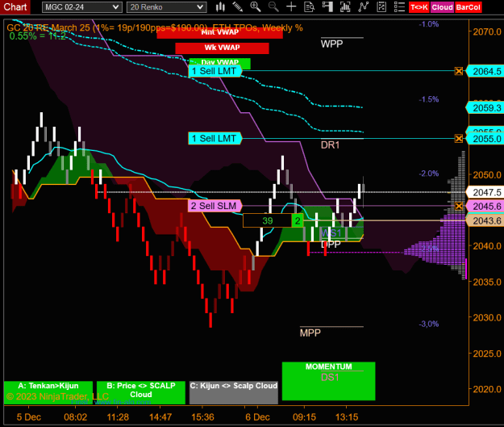Click the MOMENTUM green box

(328, 381)
